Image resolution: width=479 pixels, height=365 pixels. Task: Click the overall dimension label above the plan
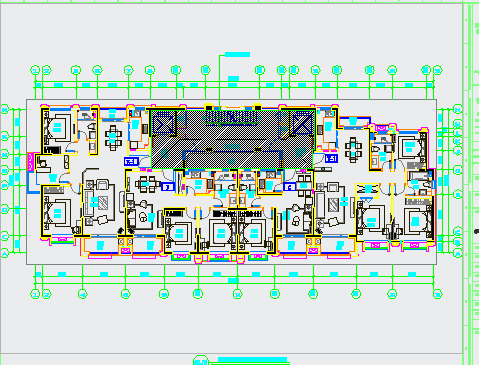(233, 78)
